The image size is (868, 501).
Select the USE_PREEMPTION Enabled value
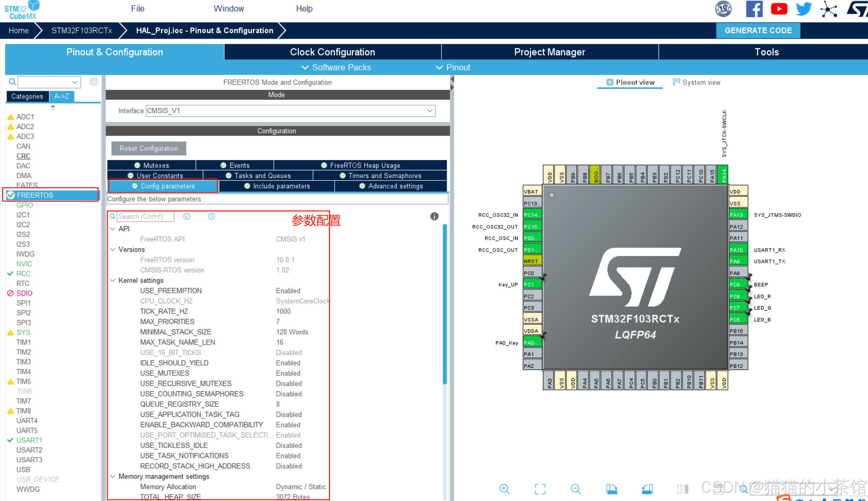(x=288, y=291)
